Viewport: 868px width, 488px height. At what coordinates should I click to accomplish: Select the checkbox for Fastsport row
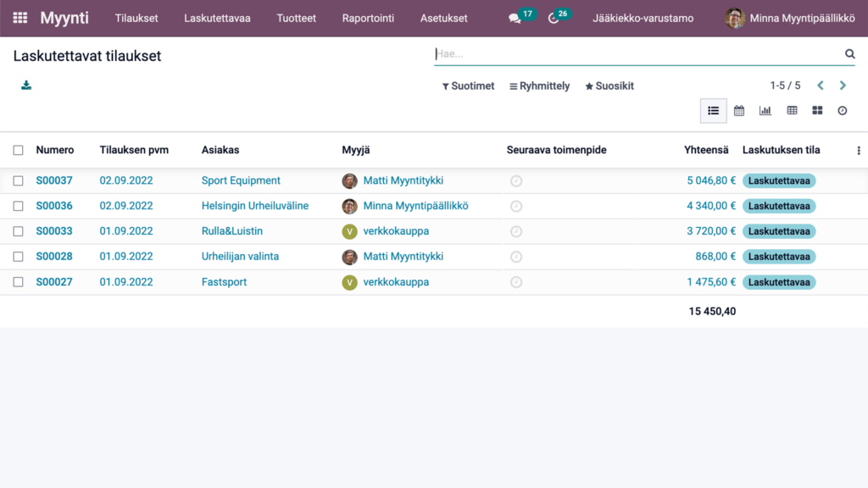(x=18, y=282)
